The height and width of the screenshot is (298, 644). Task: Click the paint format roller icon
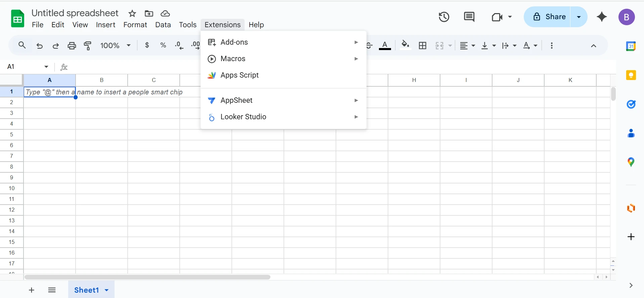[x=88, y=46]
